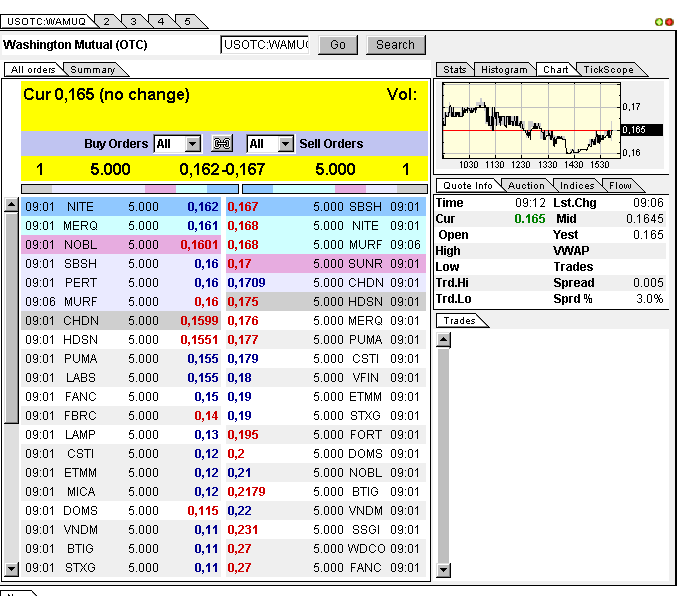Open the All orders tab
Image resolution: width=689 pixels, height=596 pixels.
[x=33, y=69]
